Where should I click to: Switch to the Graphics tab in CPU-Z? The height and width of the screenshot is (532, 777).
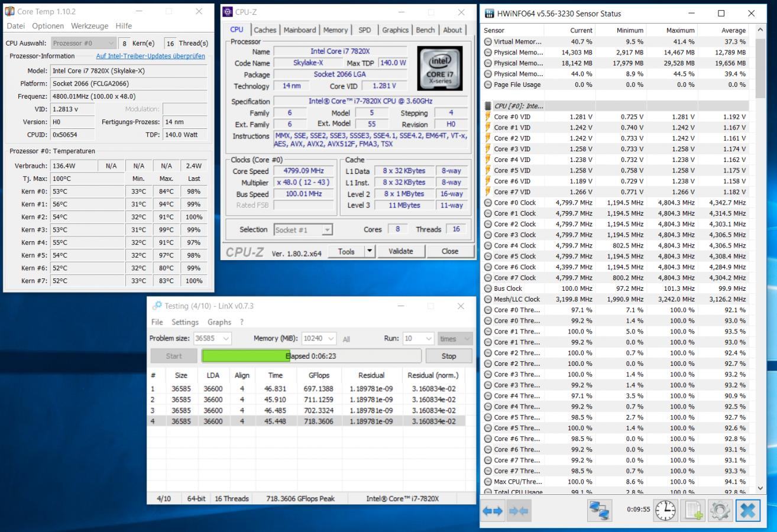tap(395, 30)
